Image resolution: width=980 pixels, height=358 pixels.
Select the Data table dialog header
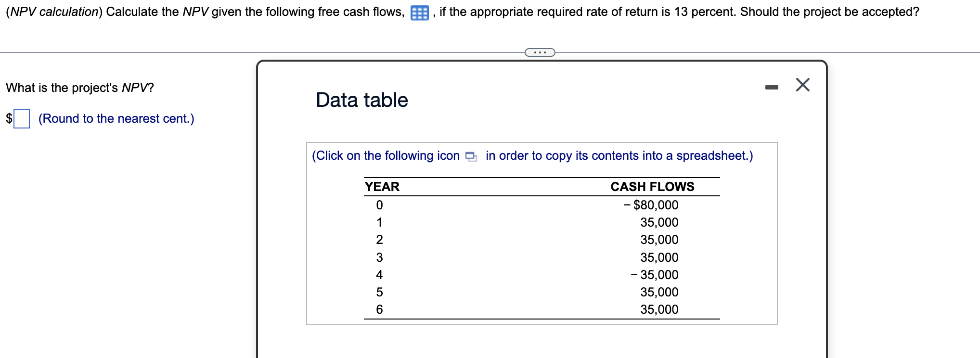[361, 100]
